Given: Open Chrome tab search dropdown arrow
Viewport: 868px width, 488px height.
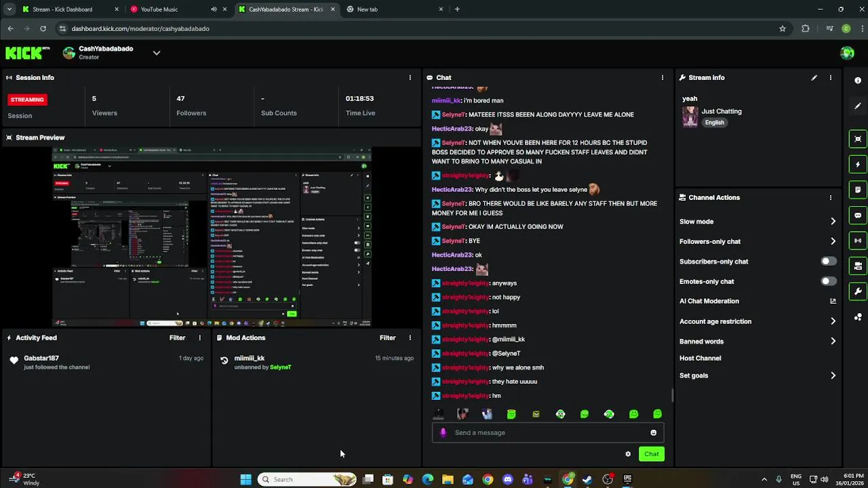Looking at the screenshot, I should tap(9, 9).
